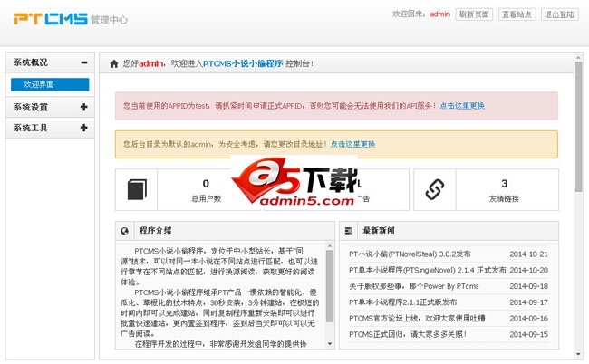Image resolution: width=589 pixels, height=364 pixels.
Task: Click the 程序介绍 panel scrollbar thumb
Action: pos(330,286)
